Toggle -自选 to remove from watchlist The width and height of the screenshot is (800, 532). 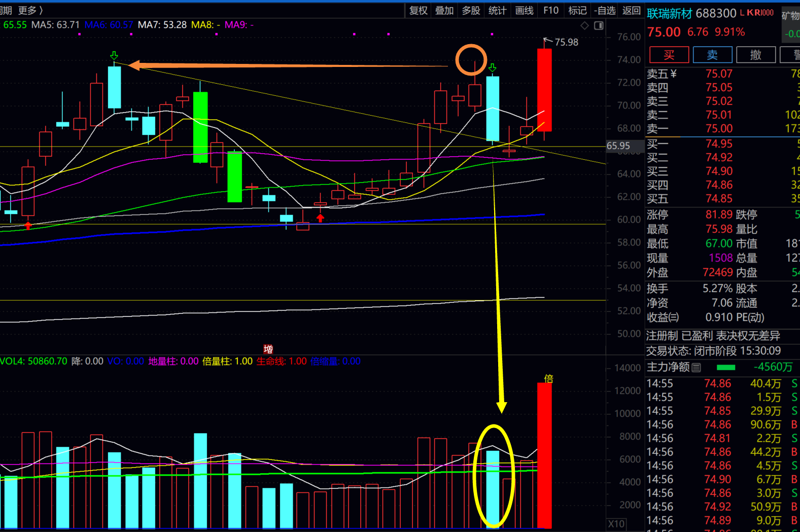click(x=604, y=10)
